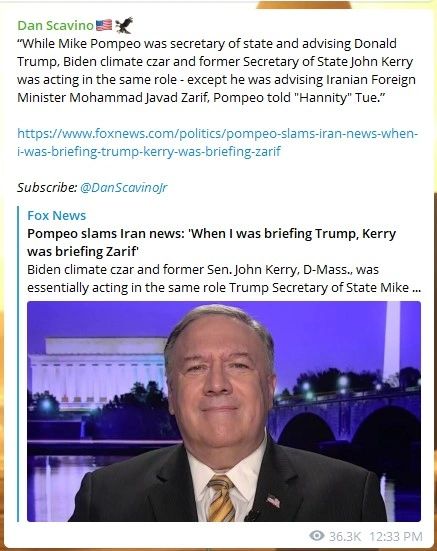Click the quoted paragraph about Mike Pompeo

(216, 70)
